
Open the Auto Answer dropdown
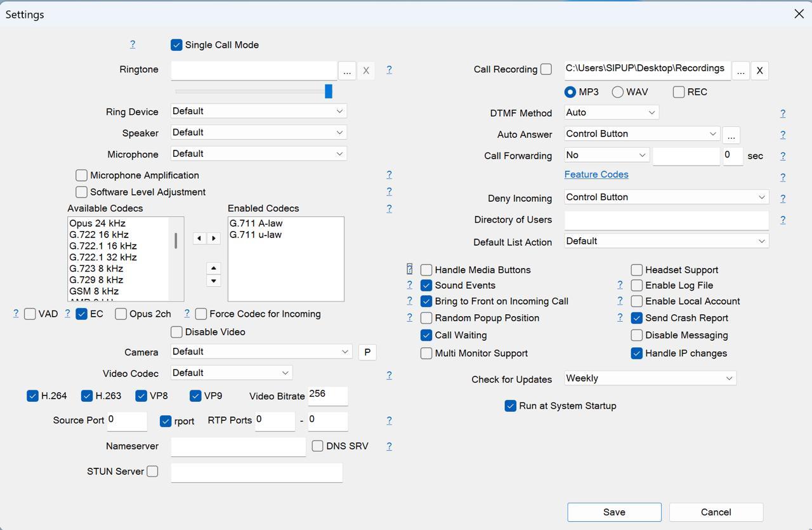tap(641, 134)
